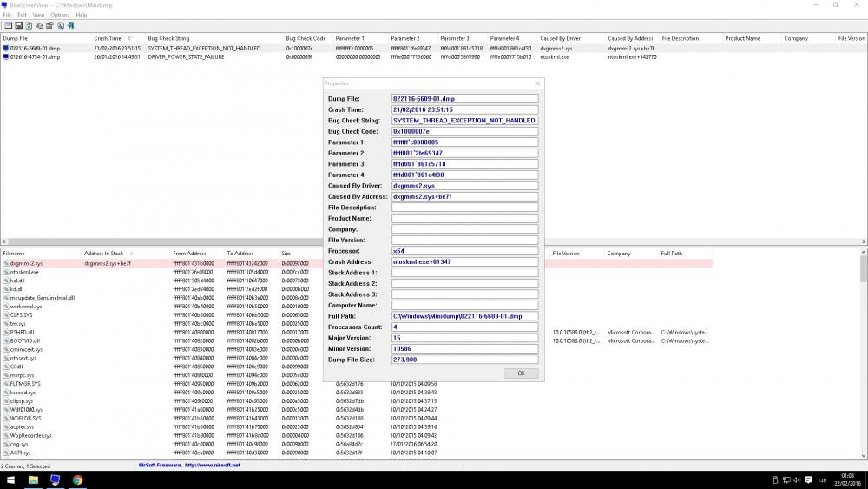Click the BlueScreenView taskbar icon
This screenshot has height=489, width=868.
pyautogui.click(x=55, y=480)
